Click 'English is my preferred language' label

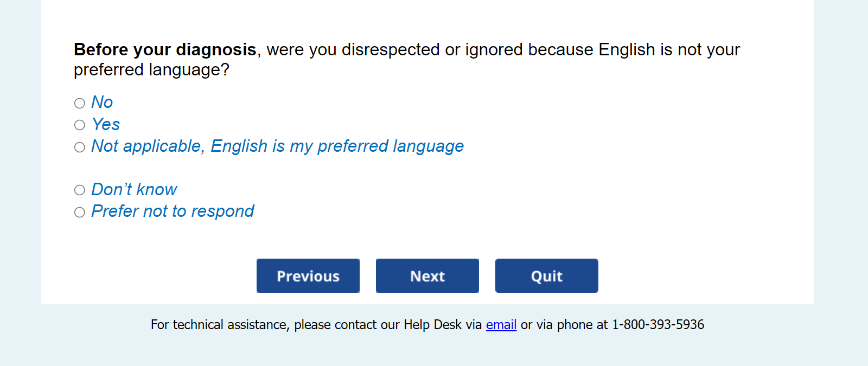tap(336, 146)
